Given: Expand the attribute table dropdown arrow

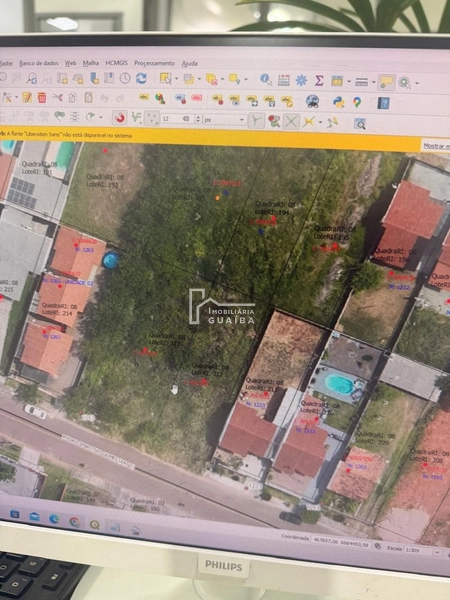Looking at the screenshot, I should pyautogui.click(x=349, y=82).
